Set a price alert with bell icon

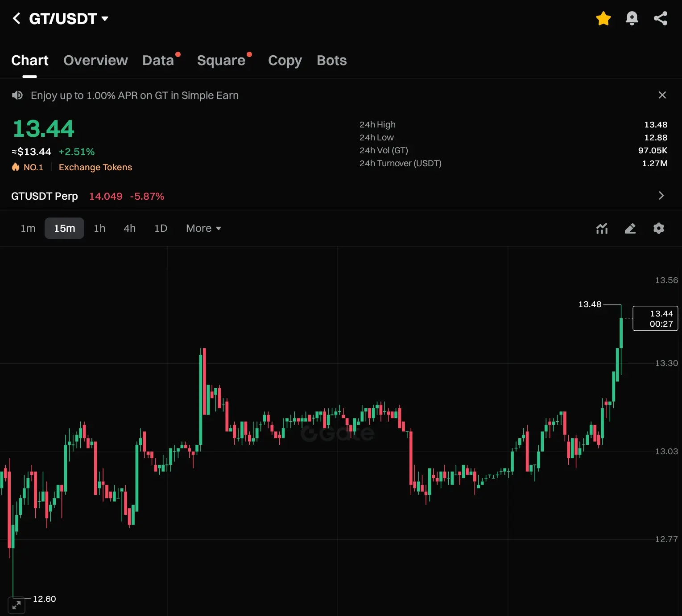[x=632, y=19]
